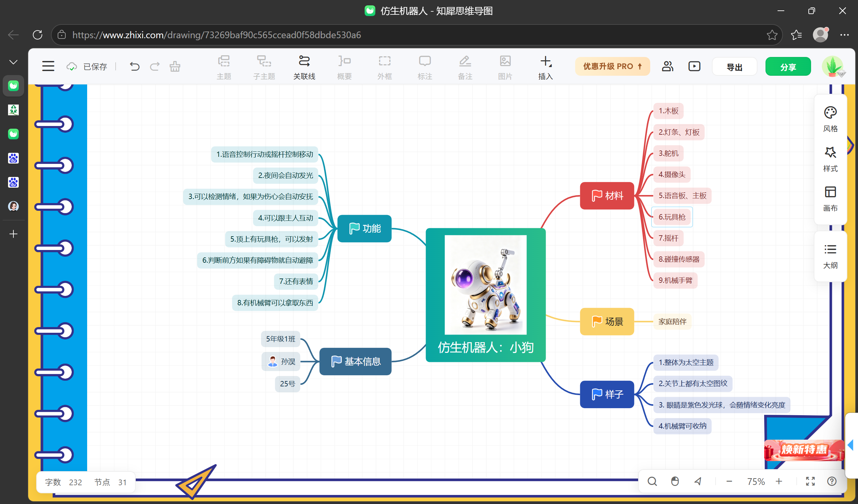The height and width of the screenshot is (504, 858).
Task: Click the locate center node icon
Action: click(x=698, y=481)
